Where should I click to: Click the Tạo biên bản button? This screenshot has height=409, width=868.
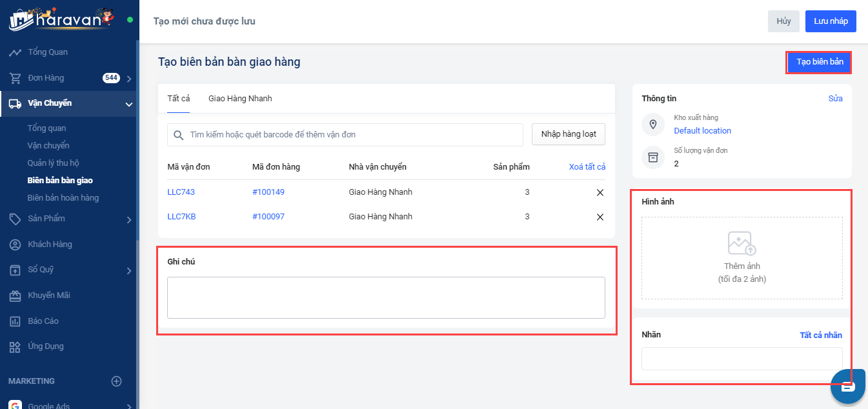819,62
